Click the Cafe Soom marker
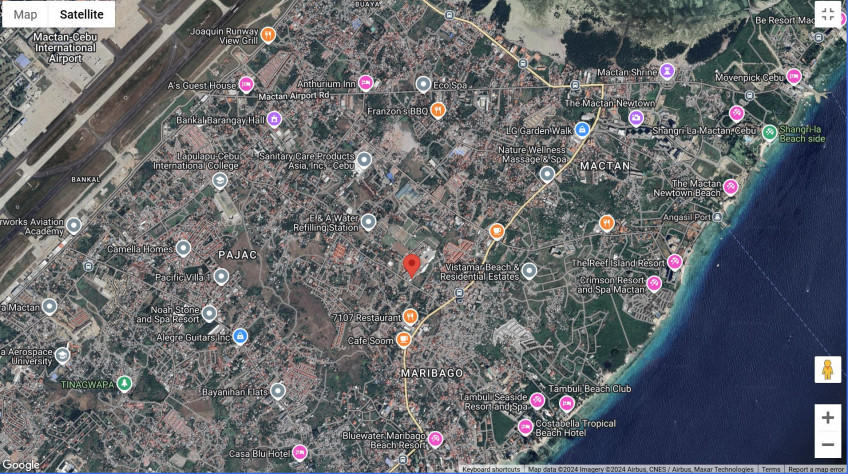The image size is (848, 474). click(x=403, y=340)
